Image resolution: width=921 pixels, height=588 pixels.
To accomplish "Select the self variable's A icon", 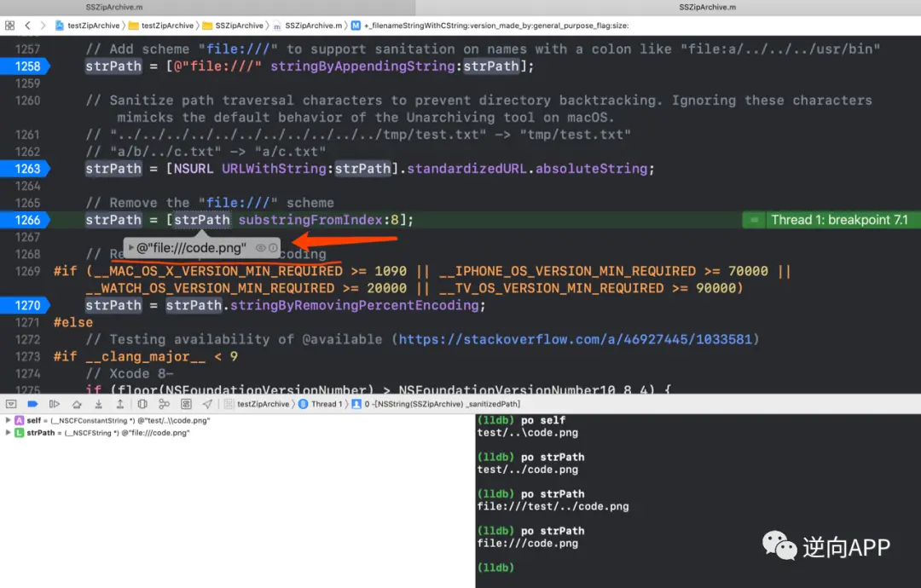I will tap(20, 420).
